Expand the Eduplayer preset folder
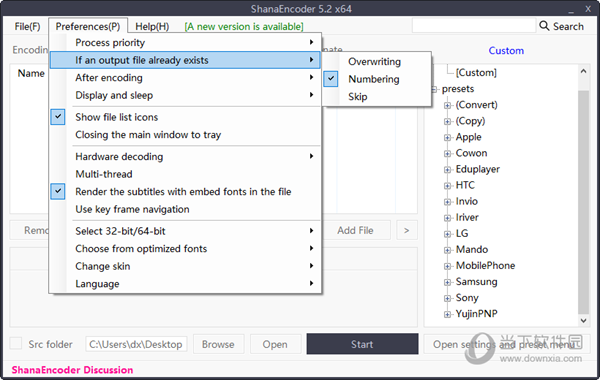600x380 pixels. [x=447, y=170]
